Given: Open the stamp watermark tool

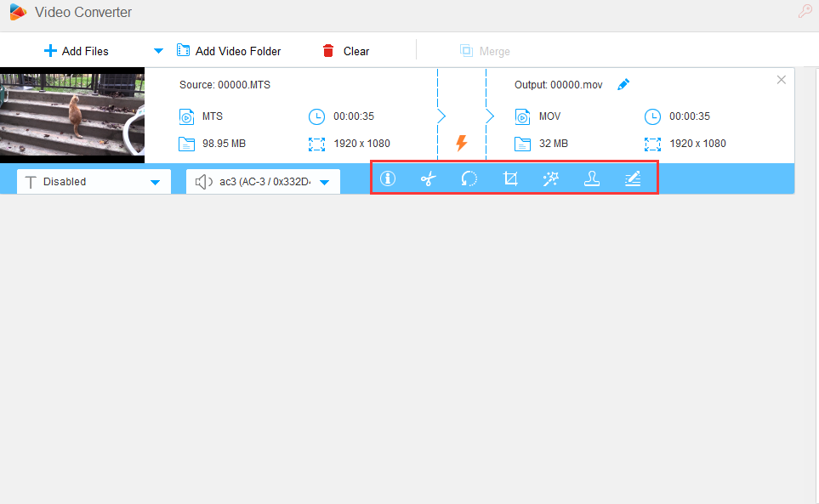Looking at the screenshot, I should [x=591, y=178].
